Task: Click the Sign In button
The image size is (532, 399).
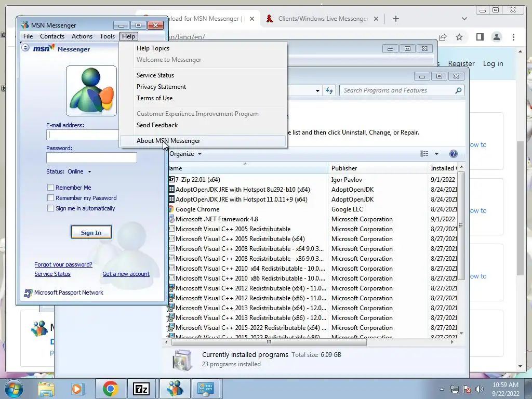Action: pyautogui.click(x=91, y=232)
